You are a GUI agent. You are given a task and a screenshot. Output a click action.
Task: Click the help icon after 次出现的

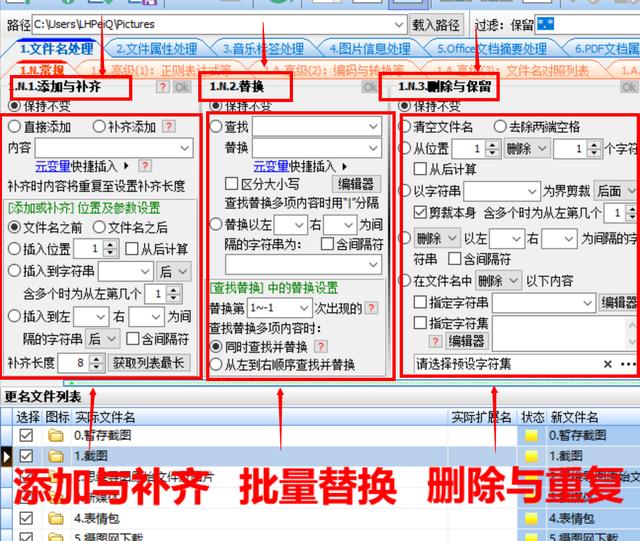pyautogui.click(x=371, y=308)
